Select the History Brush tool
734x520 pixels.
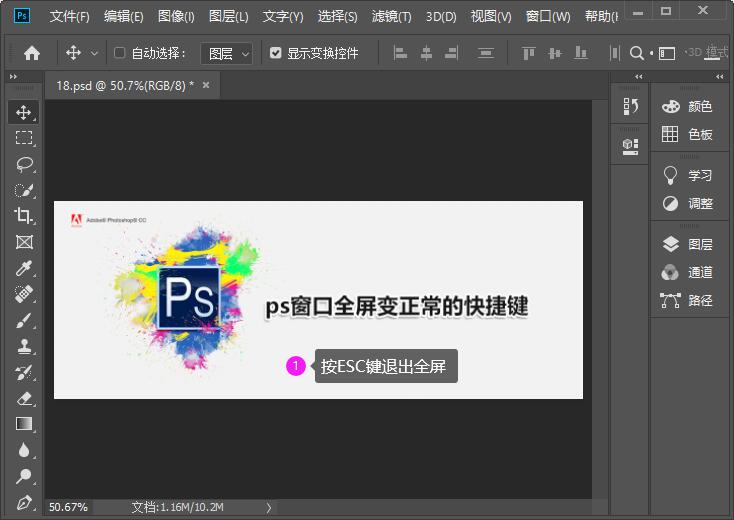(x=24, y=373)
